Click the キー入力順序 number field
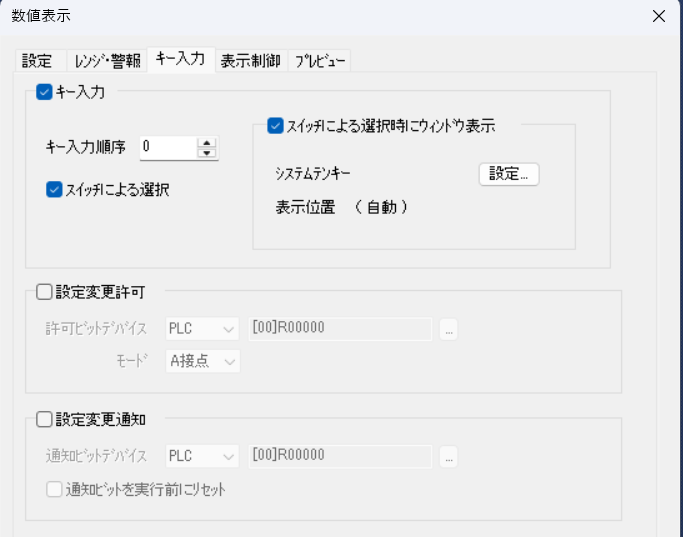The width and height of the screenshot is (683, 537). click(x=167, y=147)
